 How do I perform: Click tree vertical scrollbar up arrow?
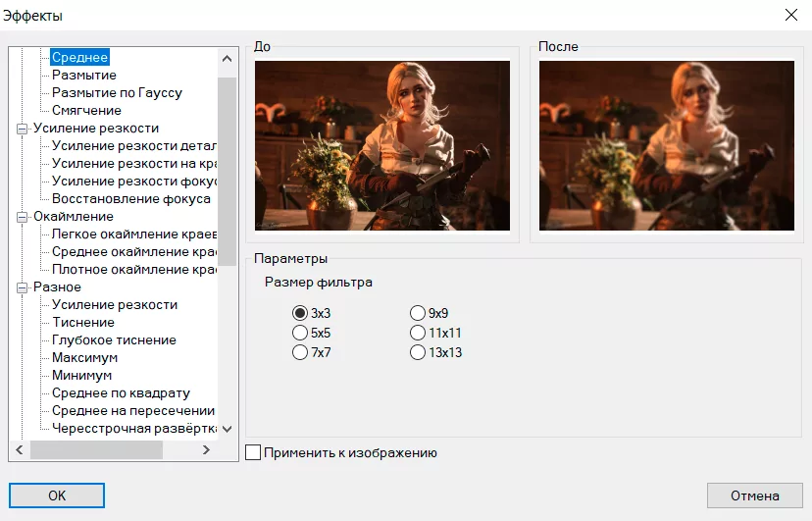pos(227,59)
